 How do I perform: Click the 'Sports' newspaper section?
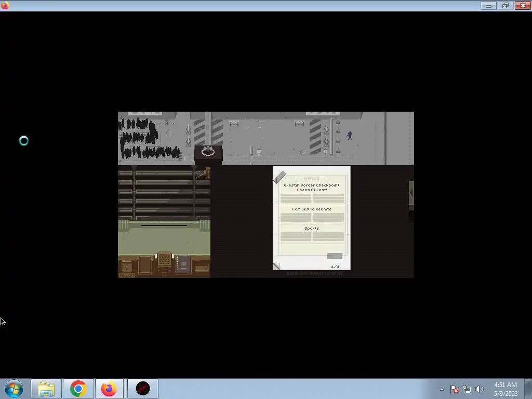click(x=312, y=229)
